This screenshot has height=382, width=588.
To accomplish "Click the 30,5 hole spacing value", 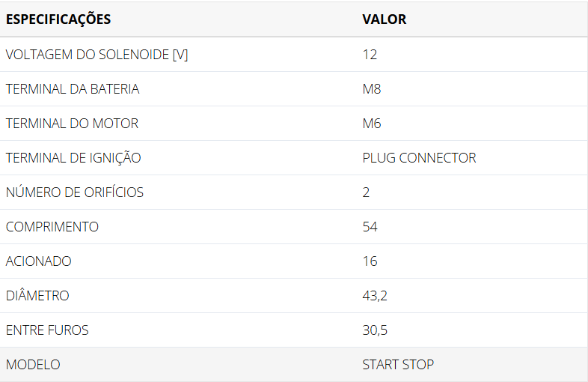I will (x=375, y=330).
